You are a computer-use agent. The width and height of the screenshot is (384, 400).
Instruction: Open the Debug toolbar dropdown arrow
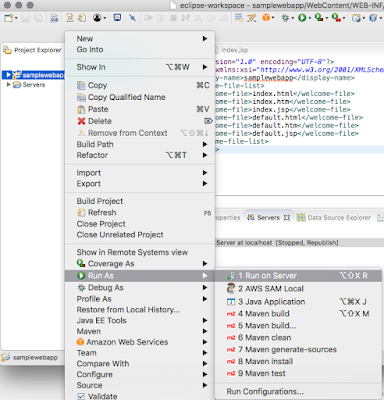tap(292, 18)
